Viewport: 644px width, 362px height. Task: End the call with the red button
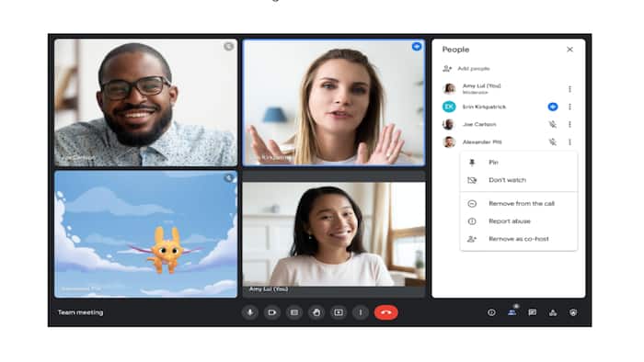386,312
